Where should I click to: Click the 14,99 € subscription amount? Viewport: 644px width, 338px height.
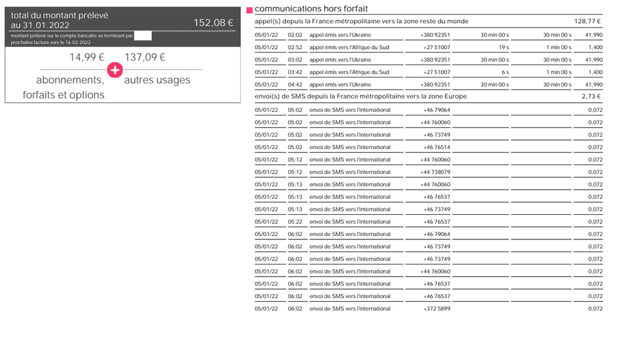(86, 57)
